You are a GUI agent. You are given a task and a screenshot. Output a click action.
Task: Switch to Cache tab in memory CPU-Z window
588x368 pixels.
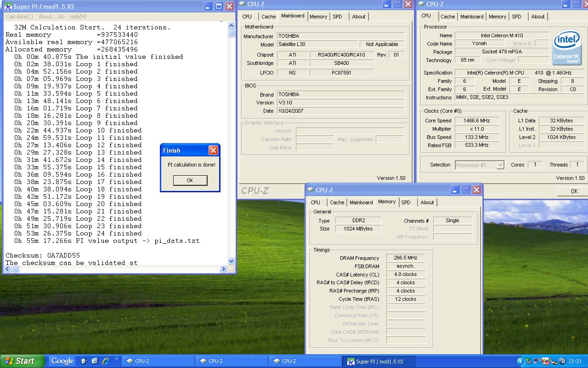point(337,202)
